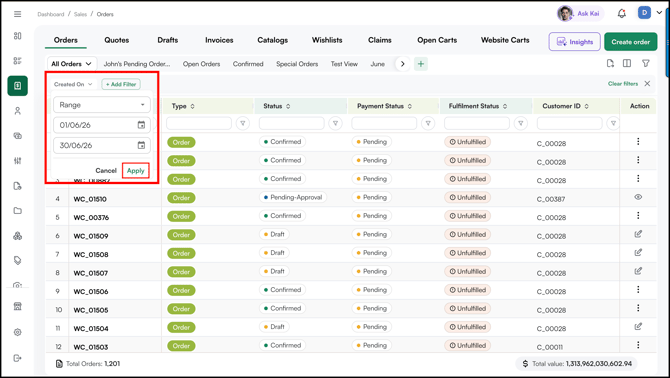Go to Website Carts tab
Image resolution: width=670 pixels, height=378 pixels.
point(505,40)
